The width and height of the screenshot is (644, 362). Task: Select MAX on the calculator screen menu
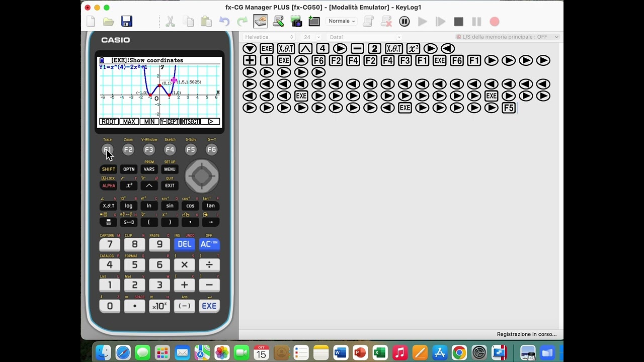[x=129, y=122]
